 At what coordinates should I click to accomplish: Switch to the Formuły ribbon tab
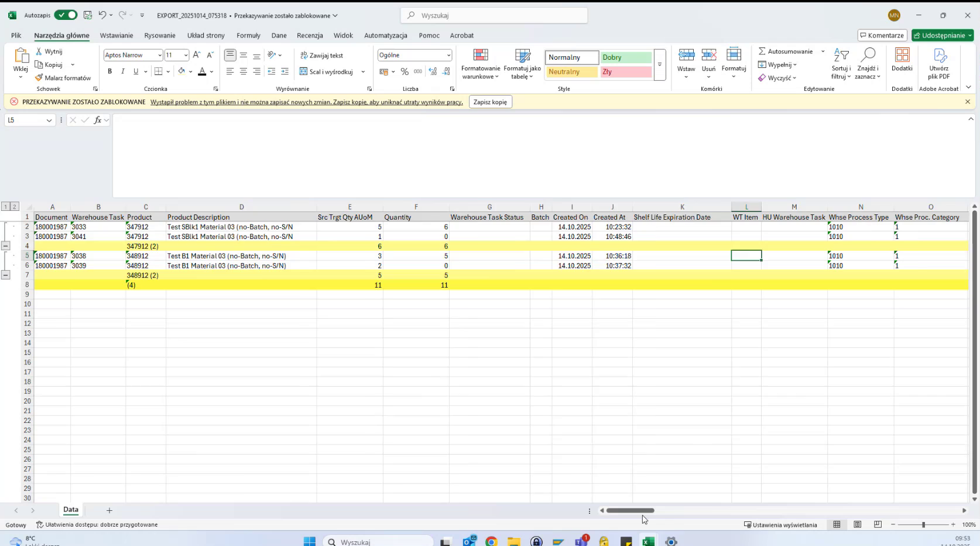click(248, 35)
